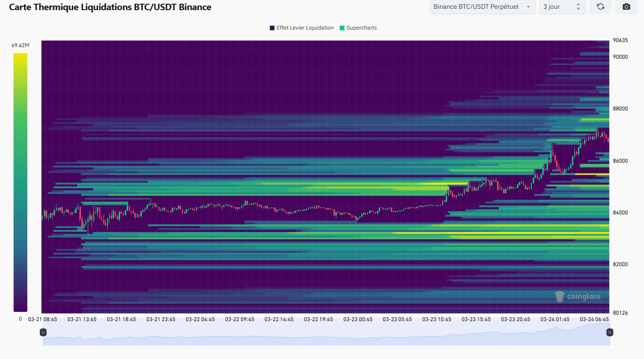Click the refresh chart icon
The height and width of the screenshot is (359, 644).
[601, 6]
